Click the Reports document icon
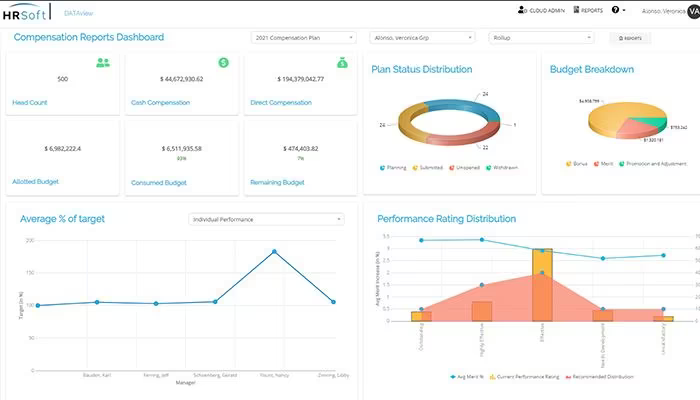700x400 pixels. [576, 9]
